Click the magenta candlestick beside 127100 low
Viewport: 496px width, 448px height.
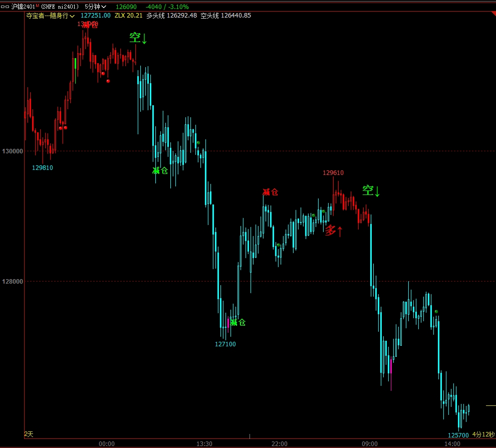tap(228, 323)
